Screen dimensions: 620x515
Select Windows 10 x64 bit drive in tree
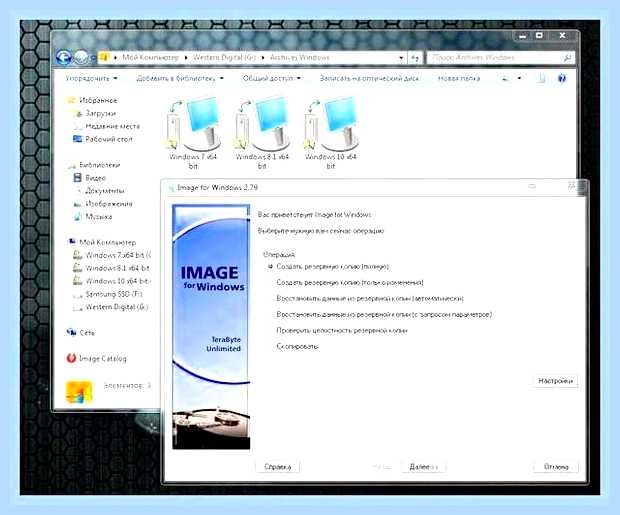pos(112,281)
